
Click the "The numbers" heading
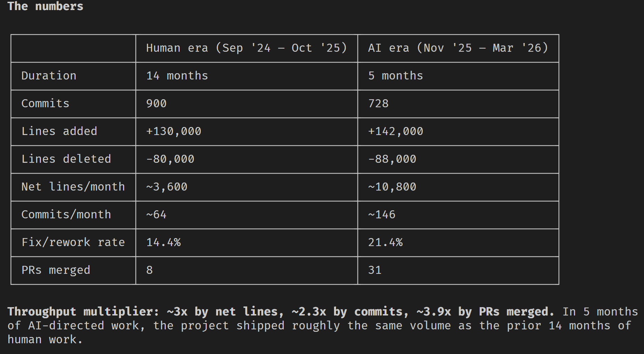45,6
